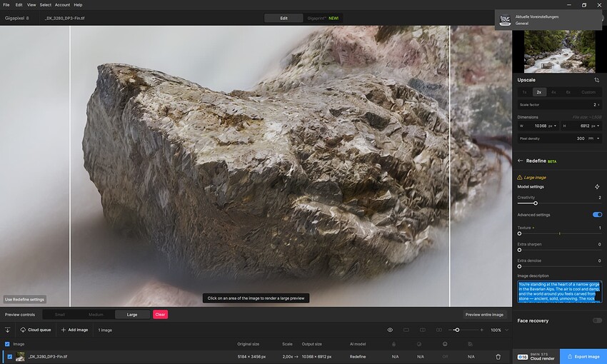The height and width of the screenshot is (364, 607).
Task: Select the 6x upscale option
Action: tap(568, 92)
